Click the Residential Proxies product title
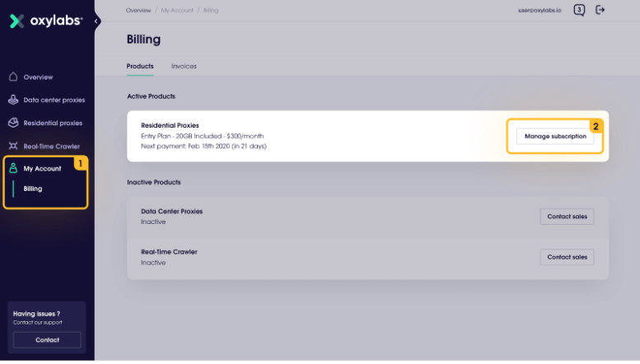Viewport: 640px width, 364px height. tap(170, 125)
